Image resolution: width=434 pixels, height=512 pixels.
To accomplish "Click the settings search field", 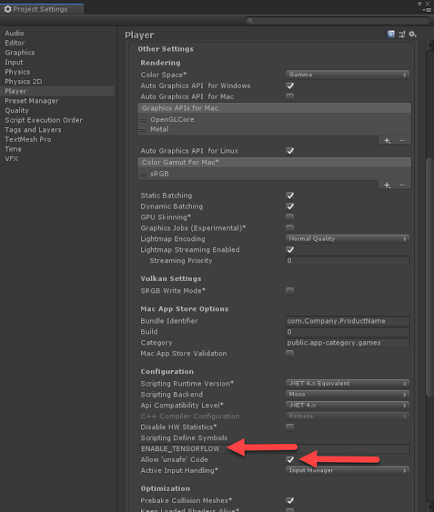I will pyautogui.click(x=338, y=21).
